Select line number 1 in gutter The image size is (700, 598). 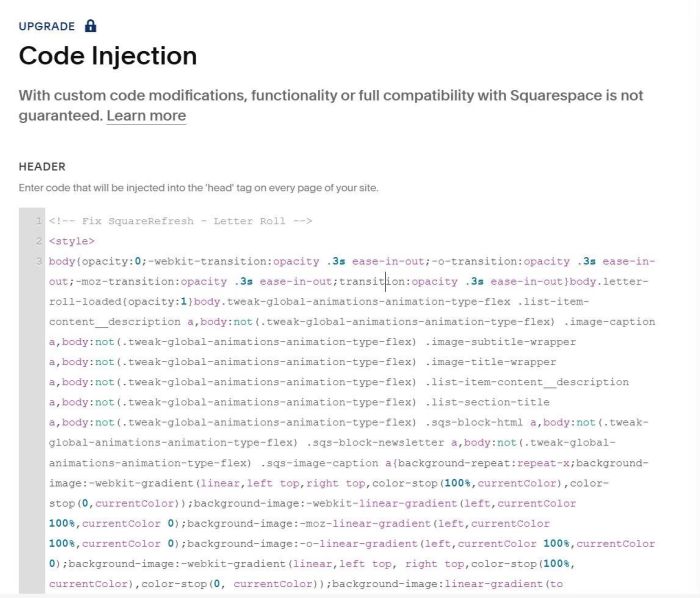coord(37,221)
